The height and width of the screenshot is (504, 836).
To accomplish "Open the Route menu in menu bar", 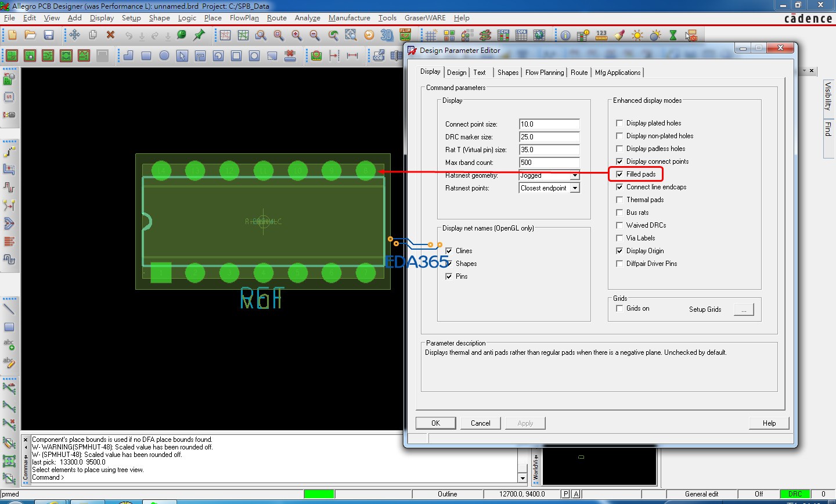I will [x=277, y=18].
